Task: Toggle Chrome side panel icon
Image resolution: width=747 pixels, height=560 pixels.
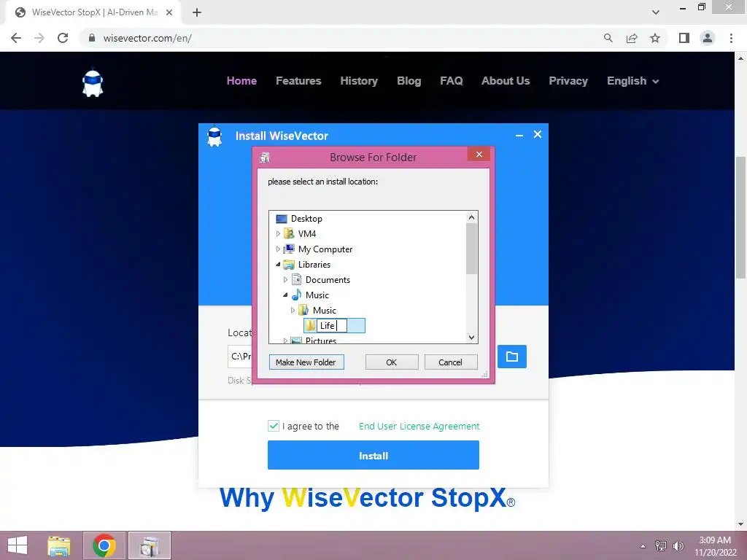Action: [x=684, y=38]
